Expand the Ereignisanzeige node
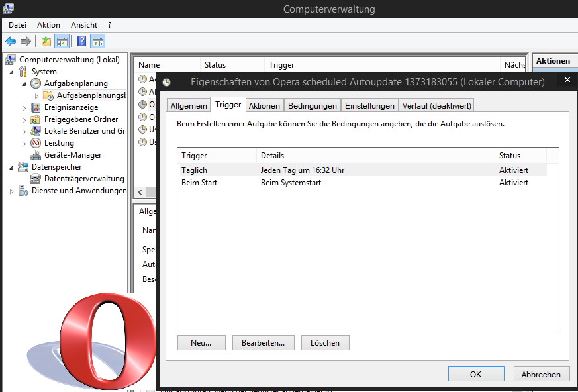Screen dimensions: 578x392 24,108
